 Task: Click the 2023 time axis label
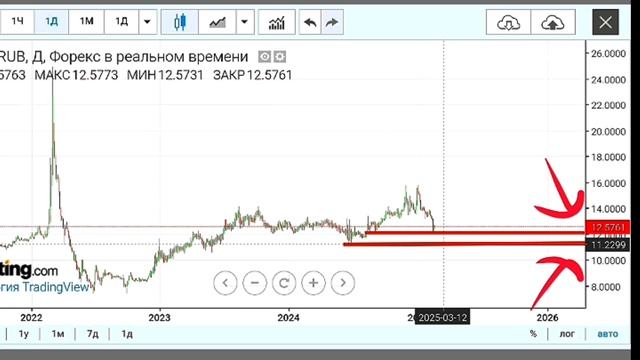click(x=160, y=318)
